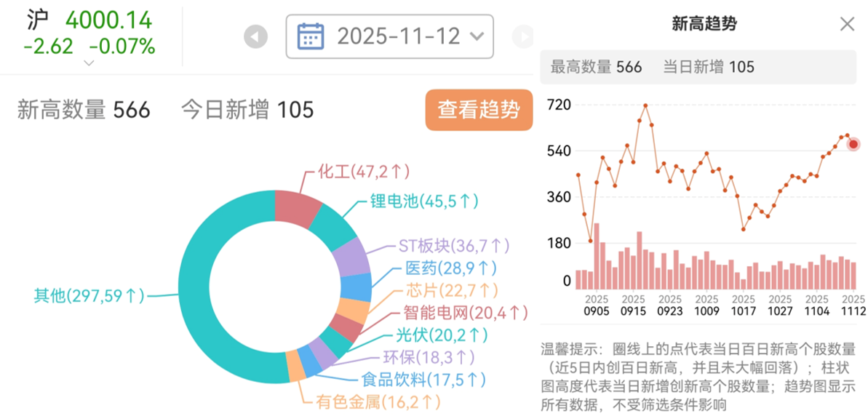This screenshot has width=868, height=416.
Task: Select the 化工(47,2↑) label
Action: tap(363, 172)
